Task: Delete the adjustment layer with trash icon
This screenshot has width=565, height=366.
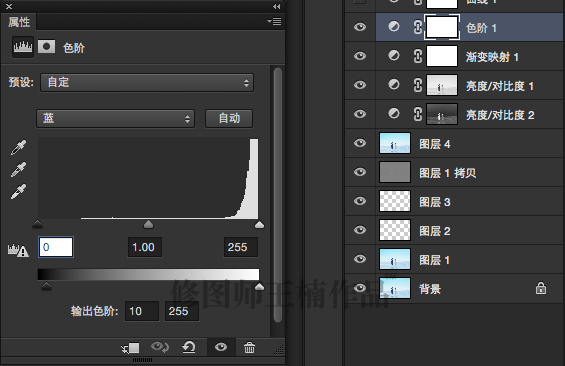Action: [249, 348]
